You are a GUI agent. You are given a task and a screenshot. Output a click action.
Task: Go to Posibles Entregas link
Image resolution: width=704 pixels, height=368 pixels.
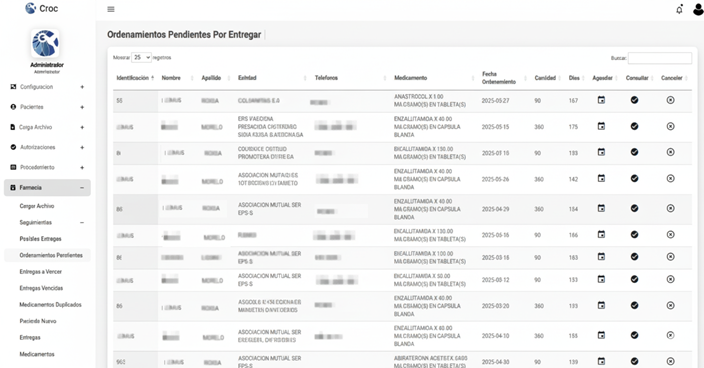pyautogui.click(x=40, y=239)
